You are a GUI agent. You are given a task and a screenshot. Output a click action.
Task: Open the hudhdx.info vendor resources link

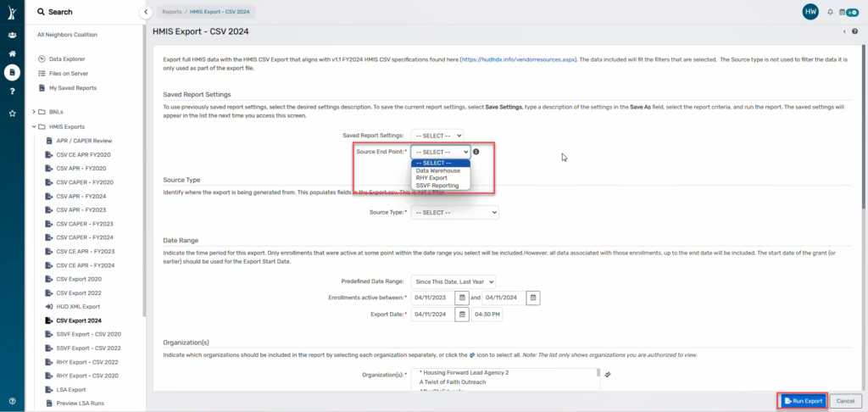pos(520,58)
